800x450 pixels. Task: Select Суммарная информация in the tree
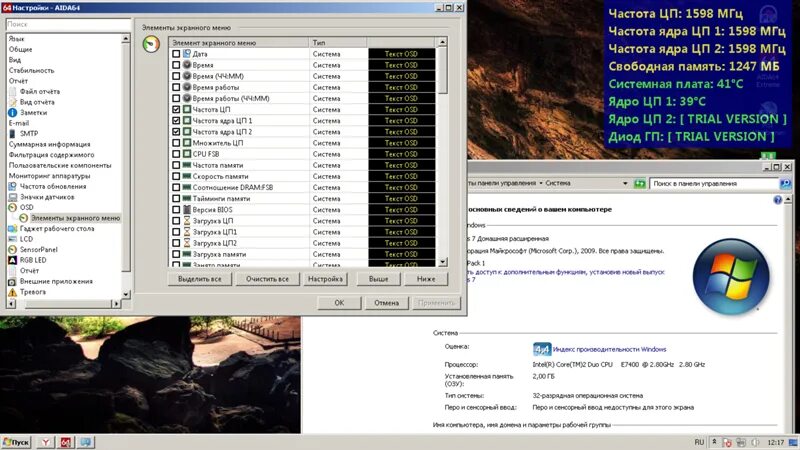pos(49,144)
